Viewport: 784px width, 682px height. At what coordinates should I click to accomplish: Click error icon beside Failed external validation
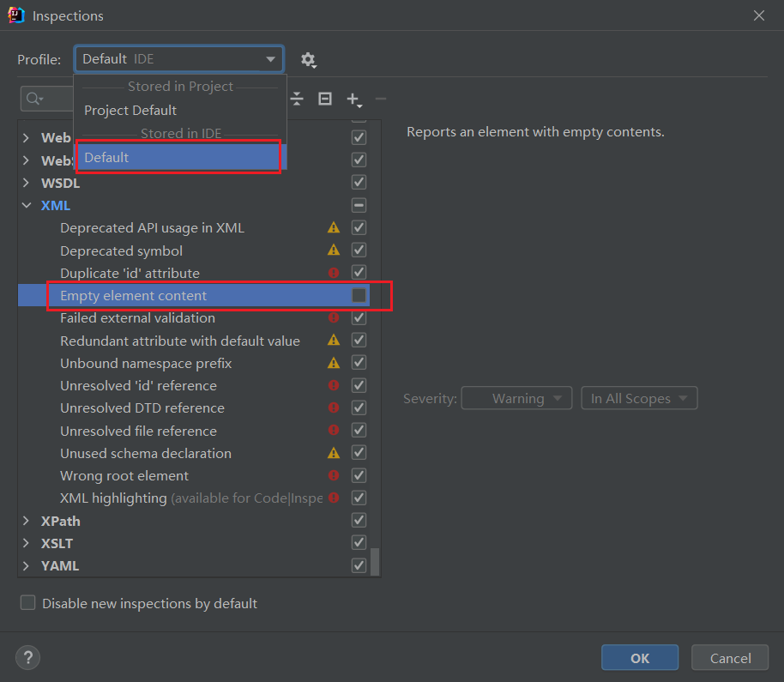pos(334,317)
